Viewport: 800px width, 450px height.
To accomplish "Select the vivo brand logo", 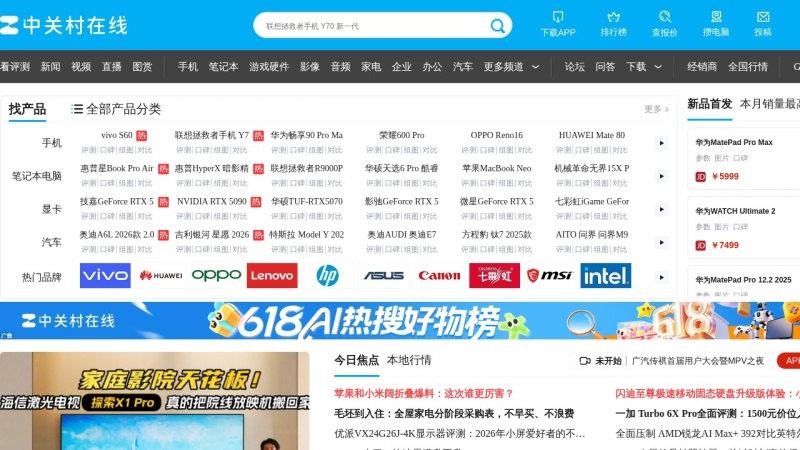I will pyautogui.click(x=105, y=276).
